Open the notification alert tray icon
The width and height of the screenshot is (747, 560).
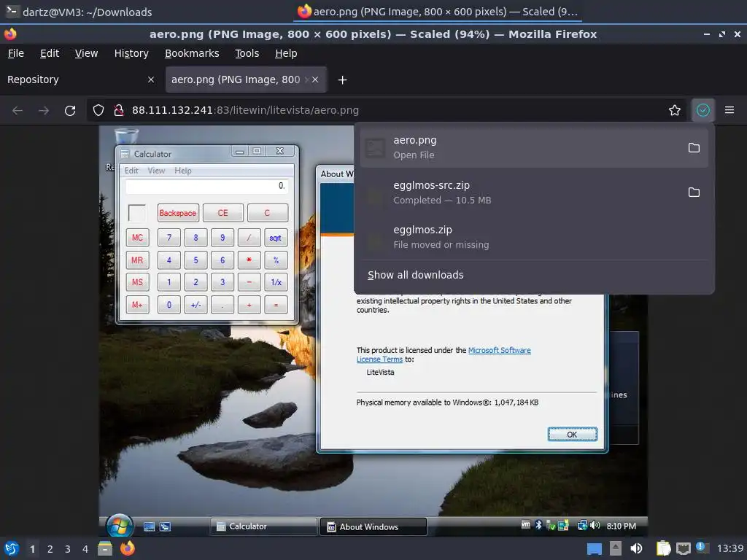pyautogui.click(x=702, y=548)
